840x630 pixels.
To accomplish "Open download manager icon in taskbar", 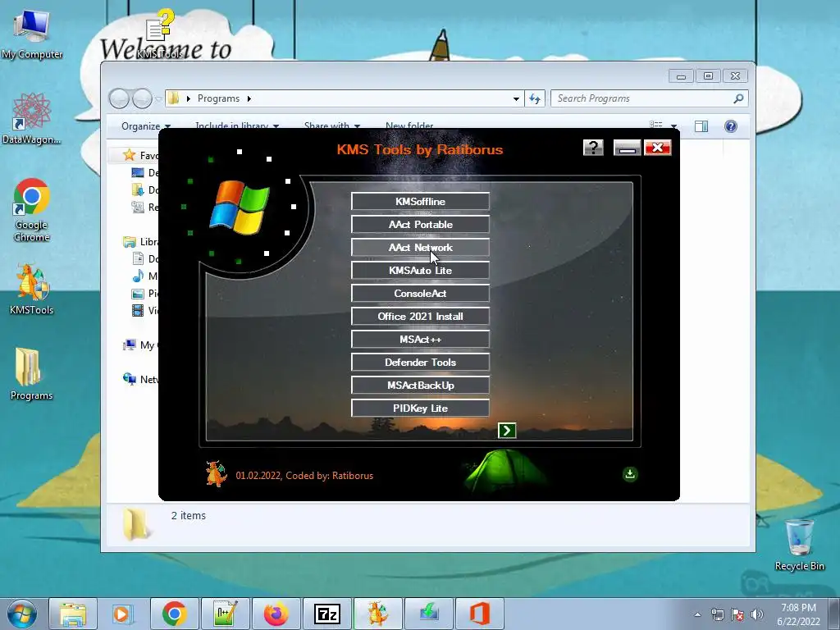I will (428, 614).
